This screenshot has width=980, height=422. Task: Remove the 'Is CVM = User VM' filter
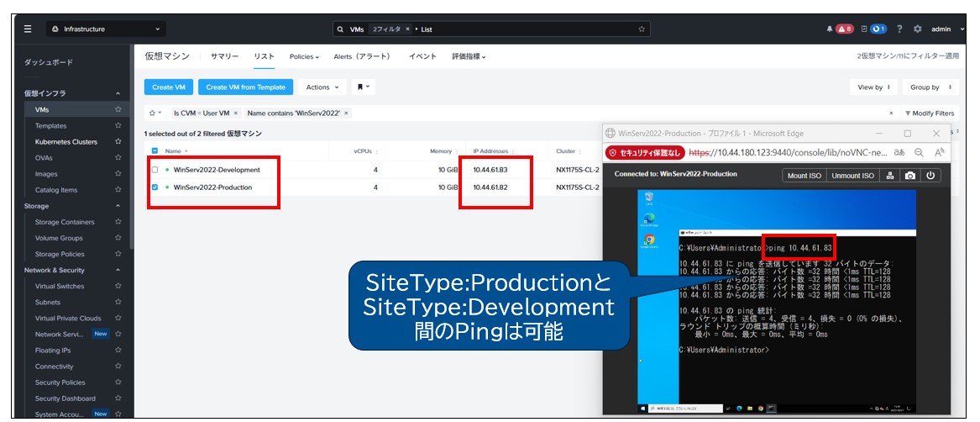pyautogui.click(x=236, y=113)
